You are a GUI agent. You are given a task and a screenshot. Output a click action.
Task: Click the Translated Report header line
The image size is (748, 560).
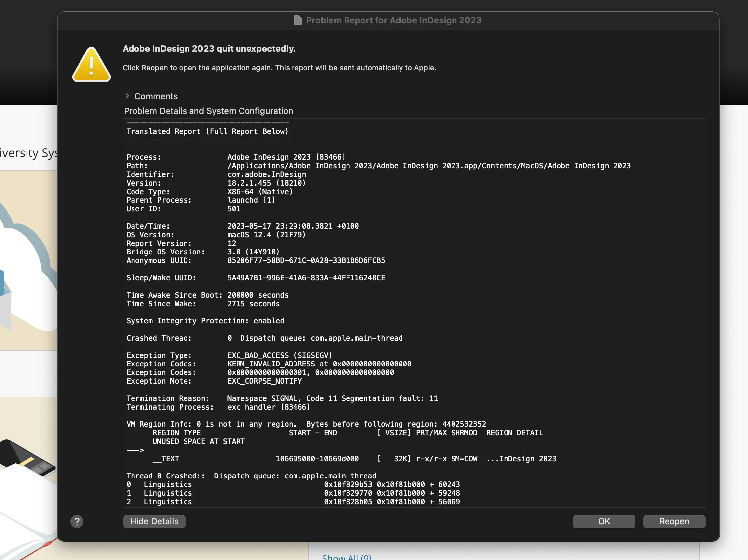[207, 131]
